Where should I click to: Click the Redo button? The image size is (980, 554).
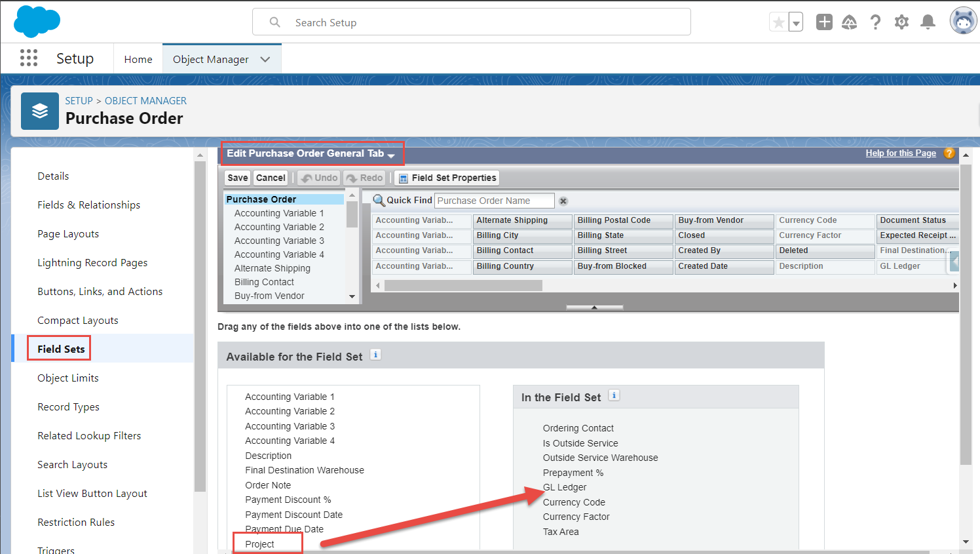pyautogui.click(x=364, y=178)
